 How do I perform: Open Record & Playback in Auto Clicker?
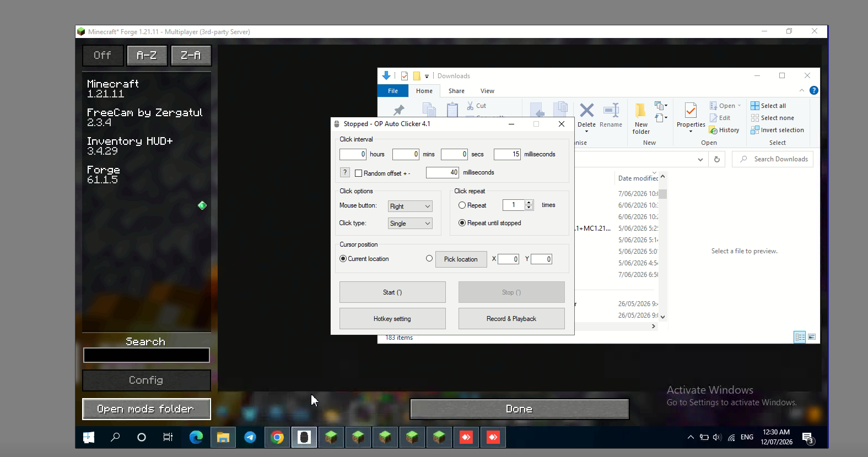pyautogui.click(x=511, y=319)
